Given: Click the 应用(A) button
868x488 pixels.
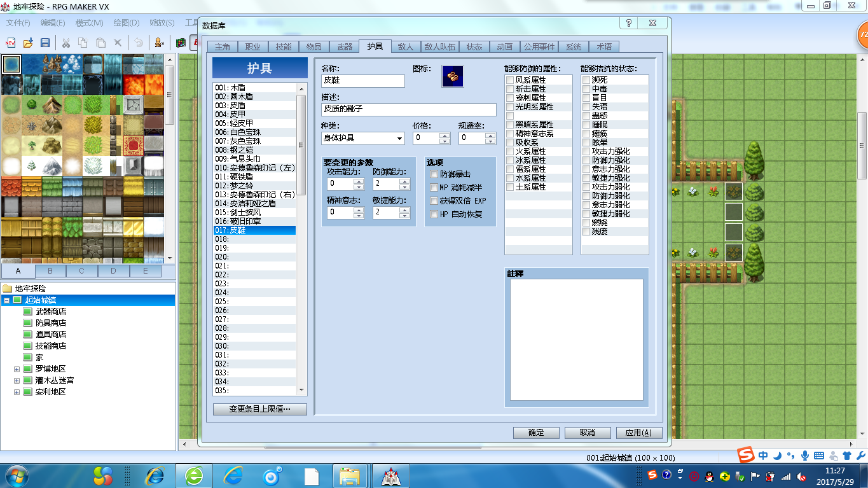Looking at the screenshot, I should point(639,433).
